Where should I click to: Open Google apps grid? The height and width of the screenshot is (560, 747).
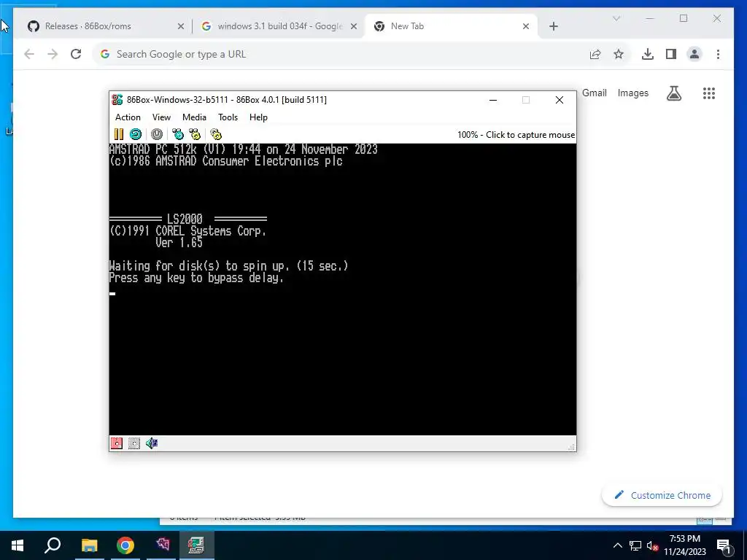(709, 93)
